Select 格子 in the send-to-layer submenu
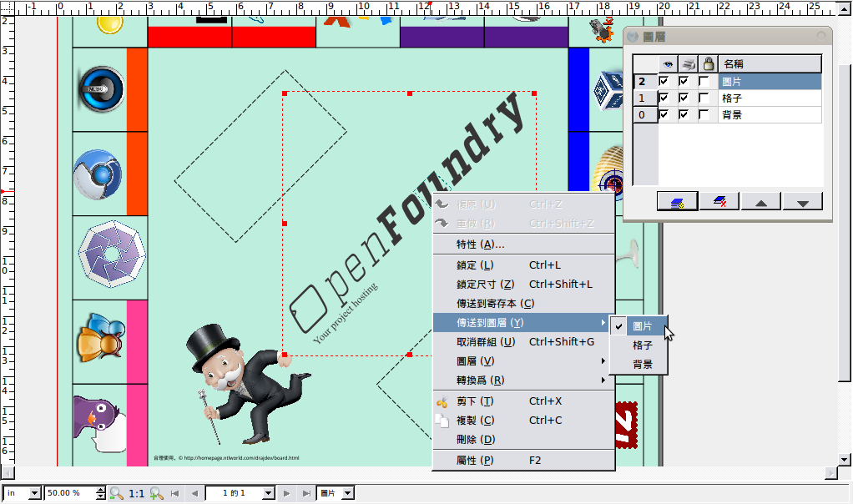 638,345
